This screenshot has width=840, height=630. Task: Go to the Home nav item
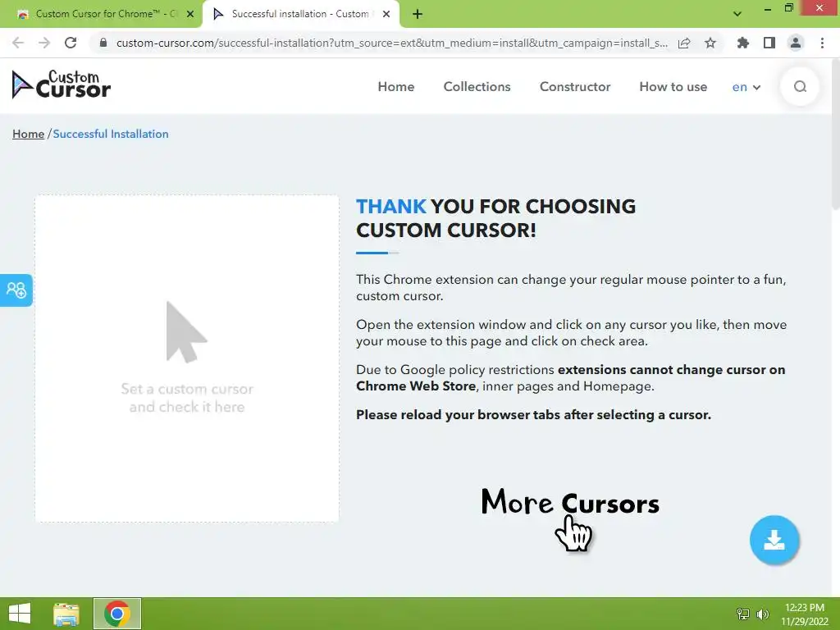396,87
